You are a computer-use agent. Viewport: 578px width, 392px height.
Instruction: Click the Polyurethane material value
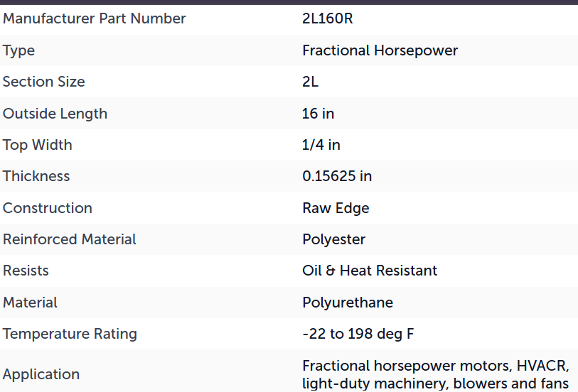[x=348, y=303]
